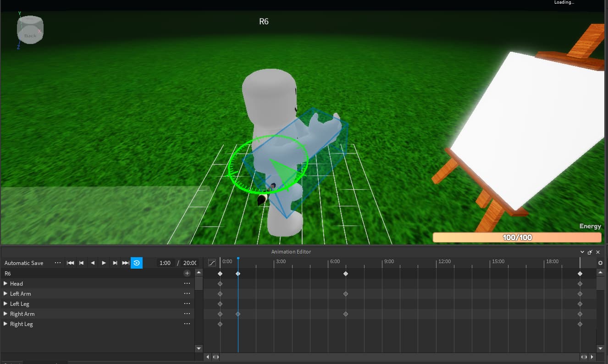Screen dimensions: 608x364
Task: Jump to the first frame of the animation
Action: [71, 263]
